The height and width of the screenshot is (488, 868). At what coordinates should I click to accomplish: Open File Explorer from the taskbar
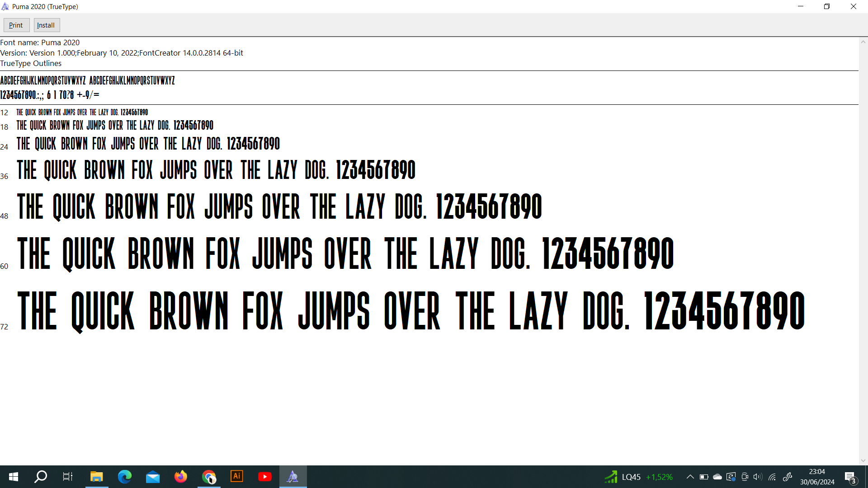tap(96, 477)
